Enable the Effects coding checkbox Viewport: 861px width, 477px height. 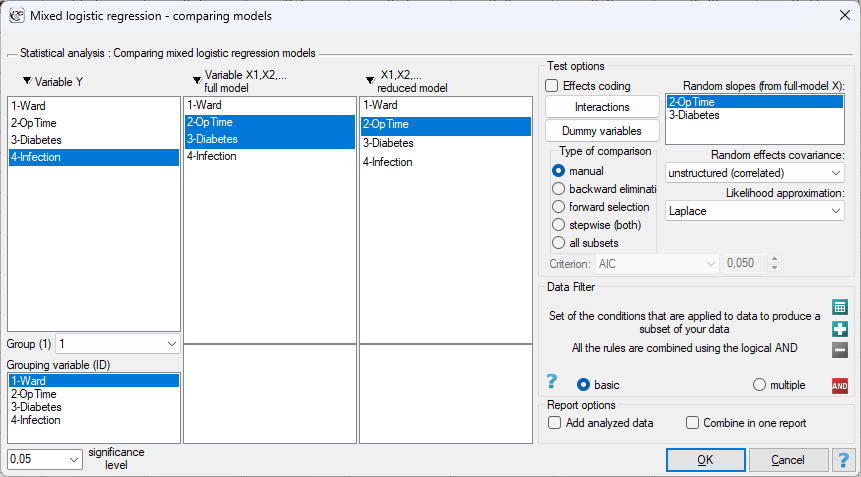[x=552, y=86]
